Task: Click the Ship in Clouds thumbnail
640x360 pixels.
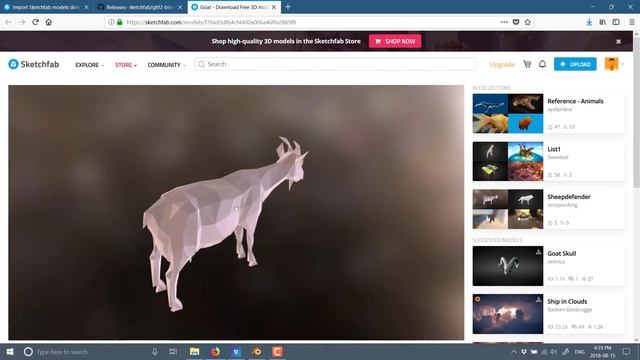Action: coord(508,314)
